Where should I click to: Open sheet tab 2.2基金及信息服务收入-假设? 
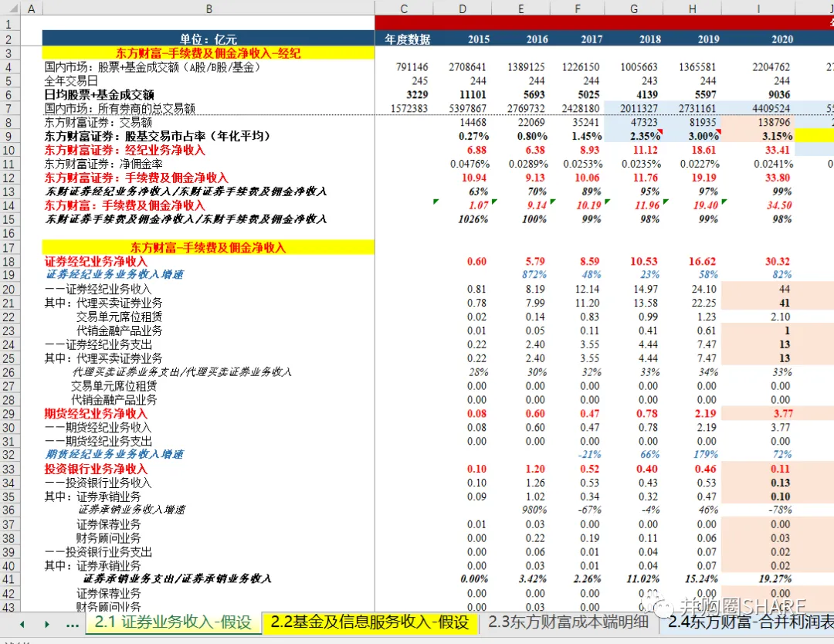tap(370, 622)
